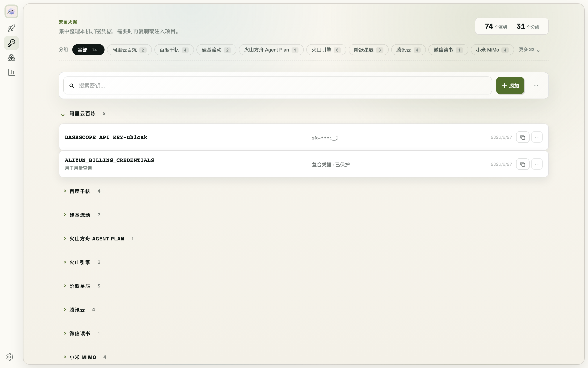Expand the 腾讯云 group
588x368 pixels.
(x=65, y=310)
